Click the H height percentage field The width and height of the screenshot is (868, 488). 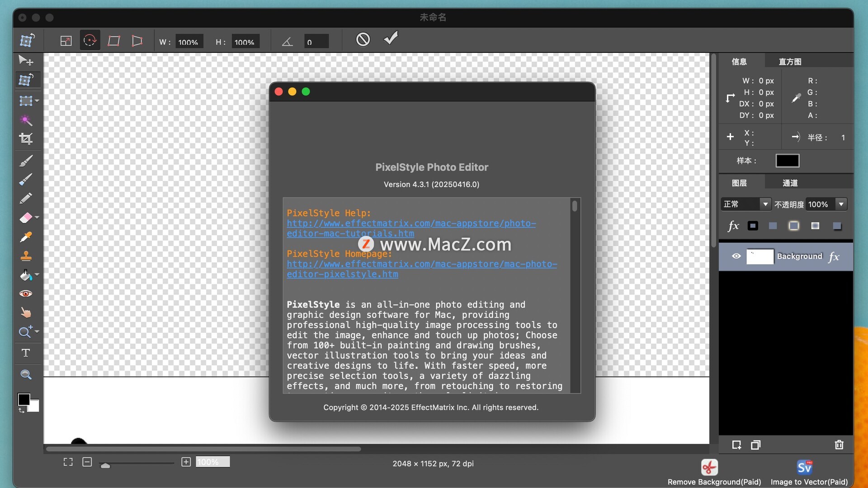click(x=245, y=42)
